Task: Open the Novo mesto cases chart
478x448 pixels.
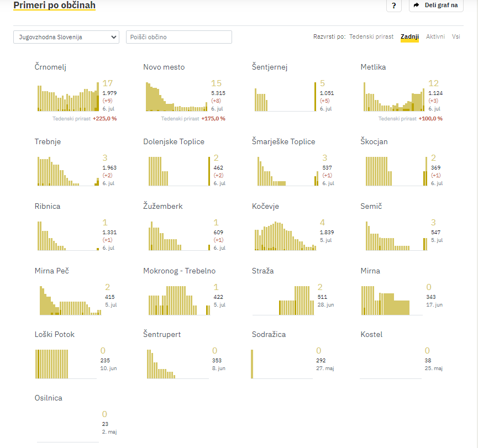Action: tap(176, 97)
